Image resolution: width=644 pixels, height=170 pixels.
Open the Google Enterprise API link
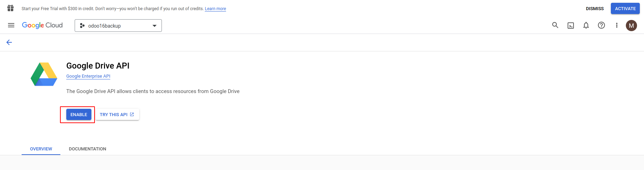coord(88,76)
